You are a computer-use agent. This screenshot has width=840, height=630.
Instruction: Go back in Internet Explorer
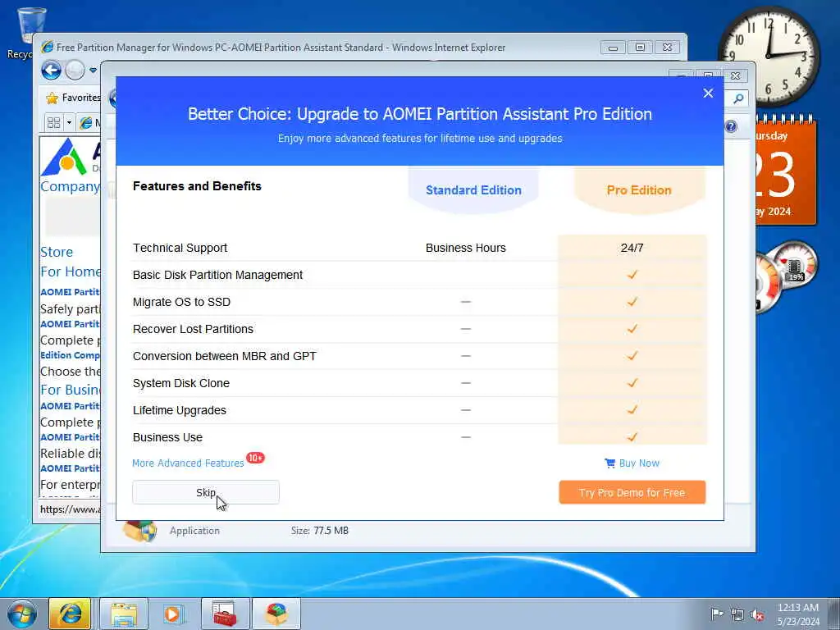(x=52, y=71)
